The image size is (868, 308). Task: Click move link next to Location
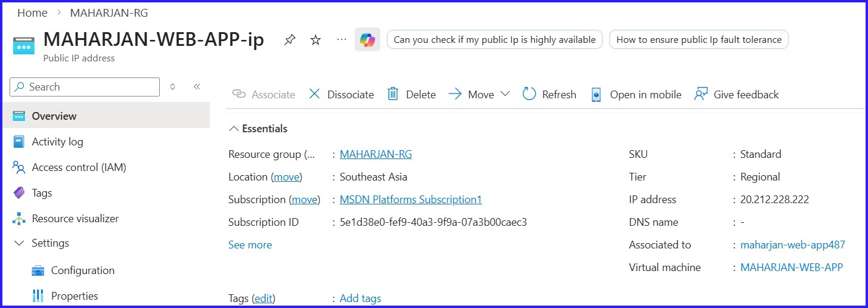[287, 177]
